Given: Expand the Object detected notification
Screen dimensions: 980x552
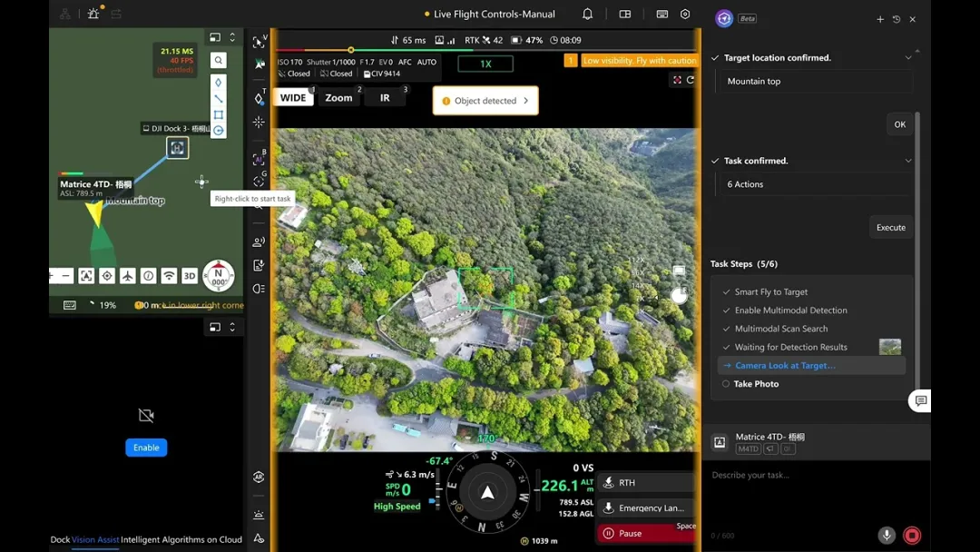Looking at the screenshot, I should coord(485,101).
